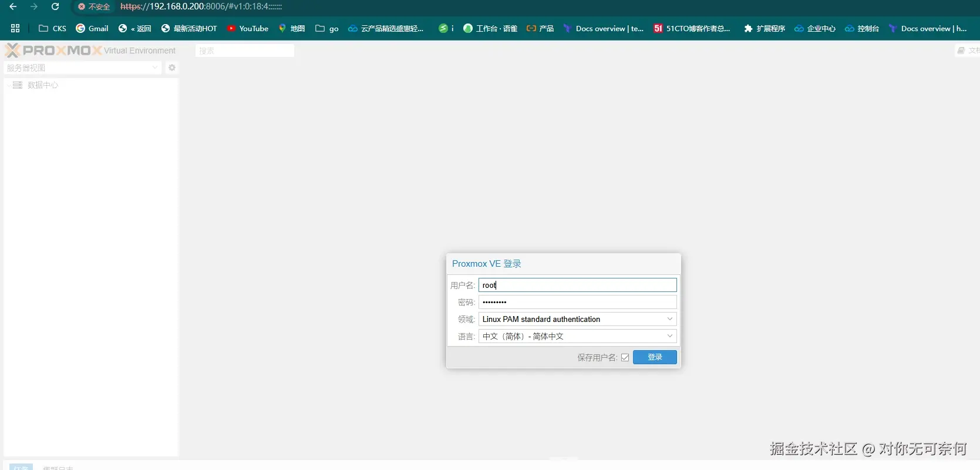This screenshot has height=470, width=980.
Task: Open the green 'i' bookmark
Action: 446,28
